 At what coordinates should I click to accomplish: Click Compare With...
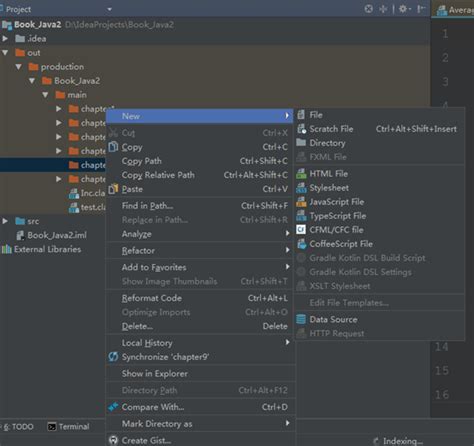(x=200, y=407)
